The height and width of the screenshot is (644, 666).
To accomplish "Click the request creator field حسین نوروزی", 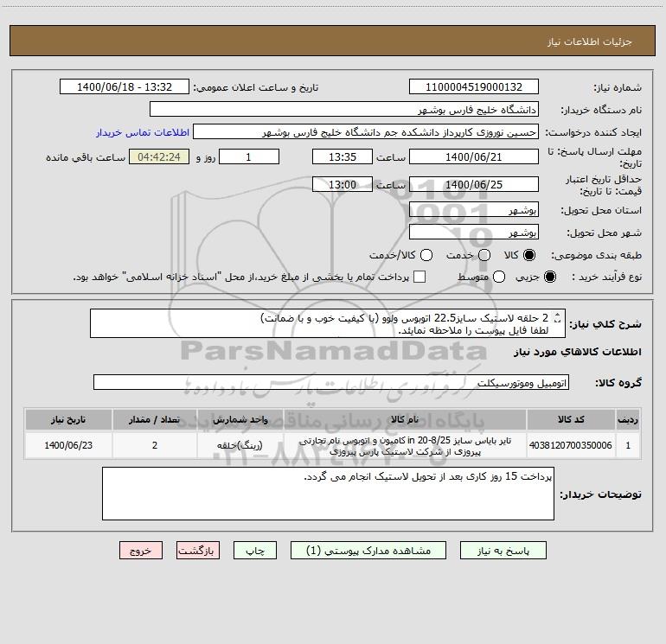I will point(366,132).
